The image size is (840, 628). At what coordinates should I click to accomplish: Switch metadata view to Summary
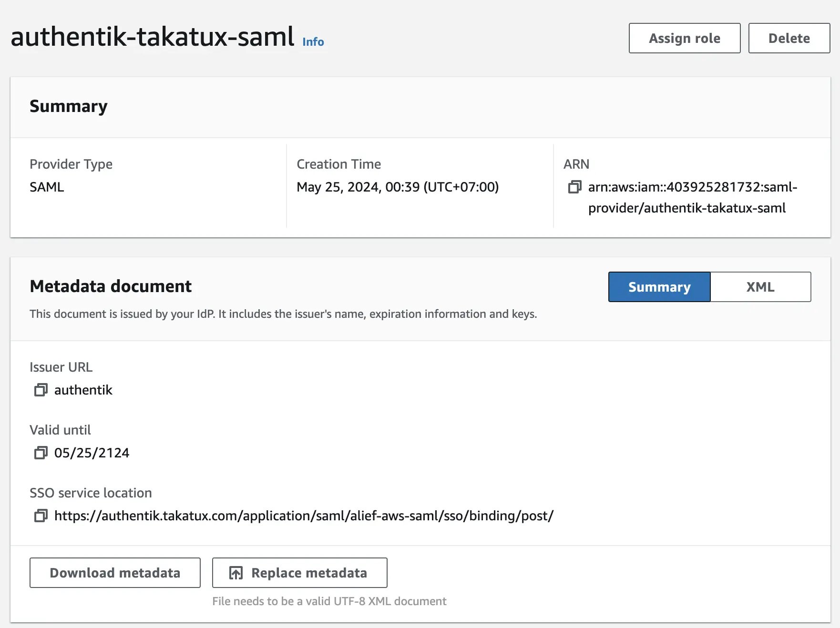pos(659,287)
